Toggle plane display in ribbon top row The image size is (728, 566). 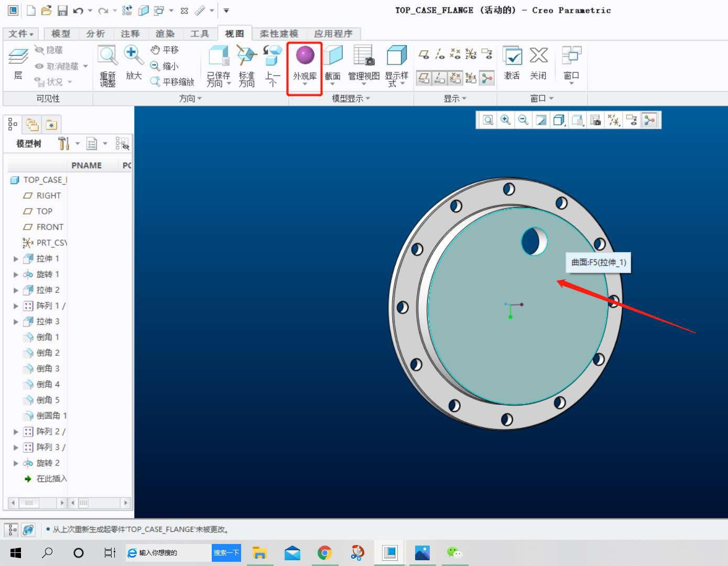[x=424, y=53]
